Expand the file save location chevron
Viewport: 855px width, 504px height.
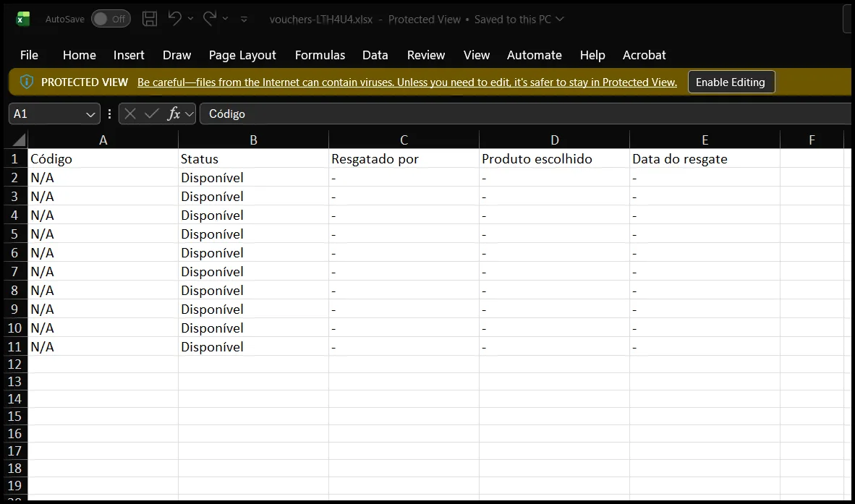point(559,19)
